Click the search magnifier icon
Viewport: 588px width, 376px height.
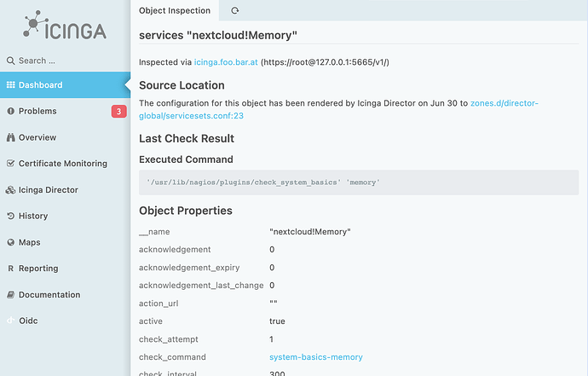pyautogui.click(x=11, y=61)
